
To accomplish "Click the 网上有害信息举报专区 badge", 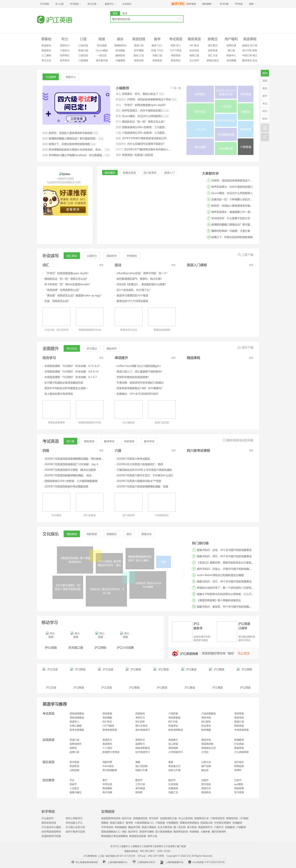I will [x=84, y=862].
